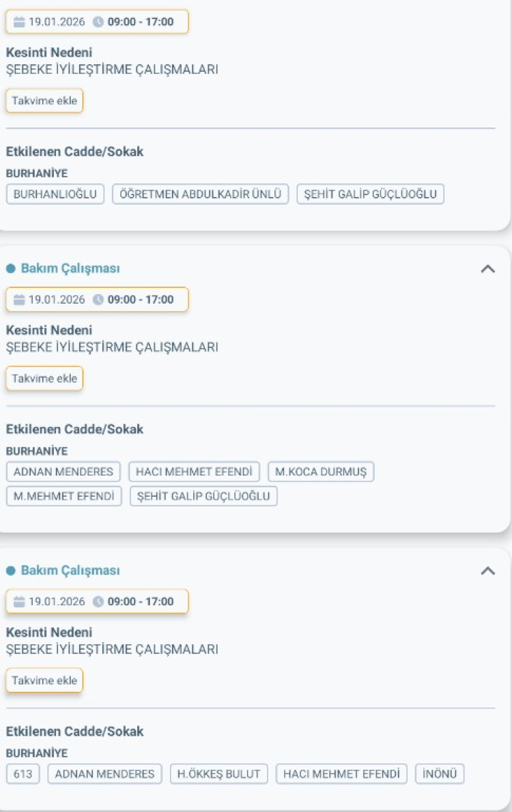Viewport: 512px width, 812px height.
Task: Click the clock icon in the bottom outage card
Action: 96,601
